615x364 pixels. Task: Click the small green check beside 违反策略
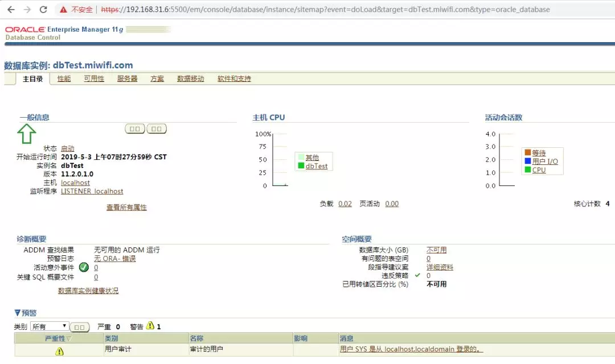[x=417, y=275]
